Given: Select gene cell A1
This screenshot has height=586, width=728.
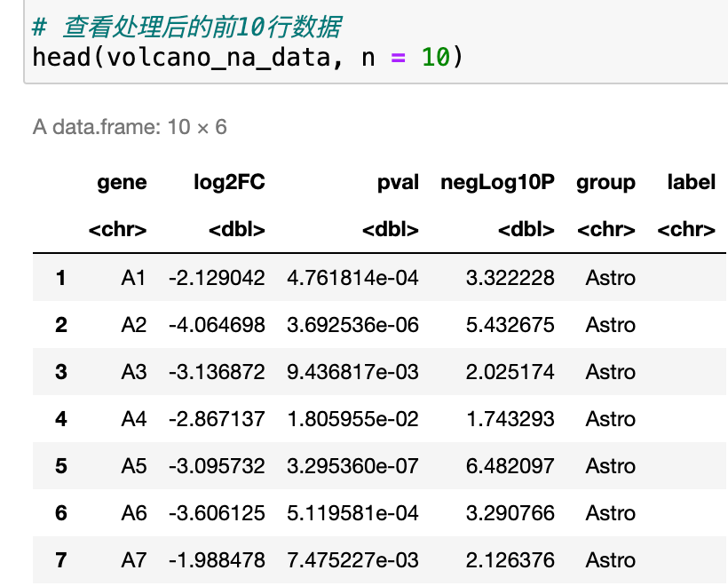Looking at the screenshot, I should point(134,278).
